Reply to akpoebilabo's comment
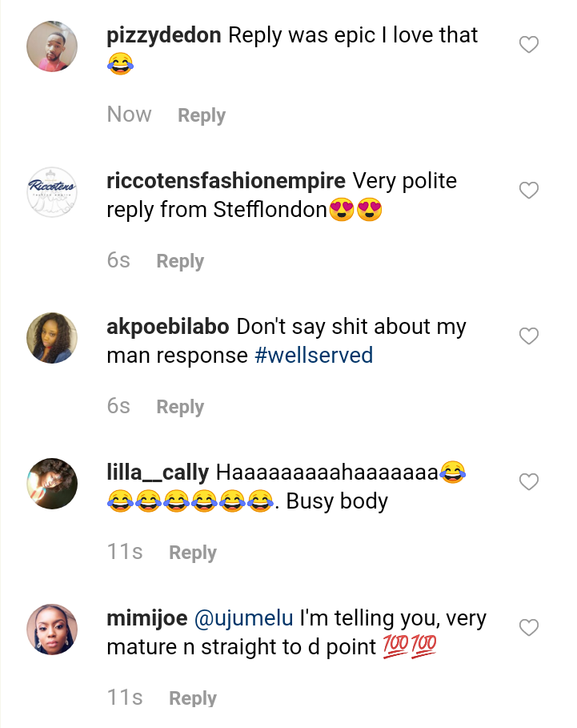This screenshot has width=577, height=728. click(x=180, y=407)
